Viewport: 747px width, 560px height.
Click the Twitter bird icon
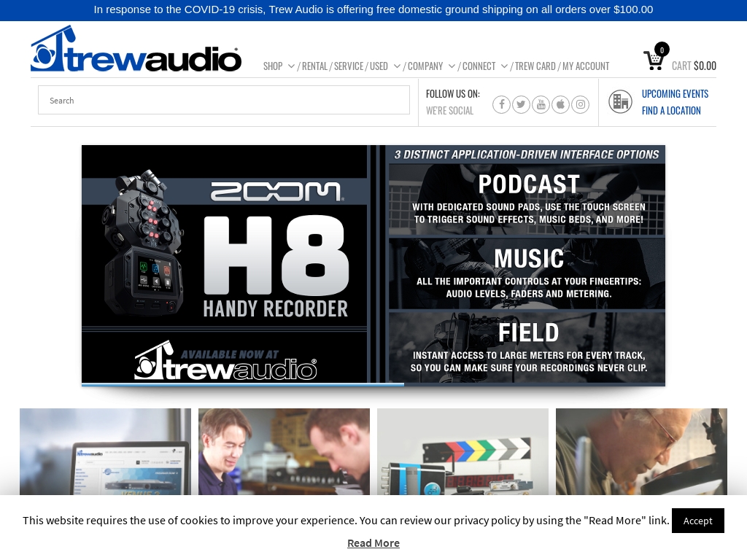[x=521, y=104]
